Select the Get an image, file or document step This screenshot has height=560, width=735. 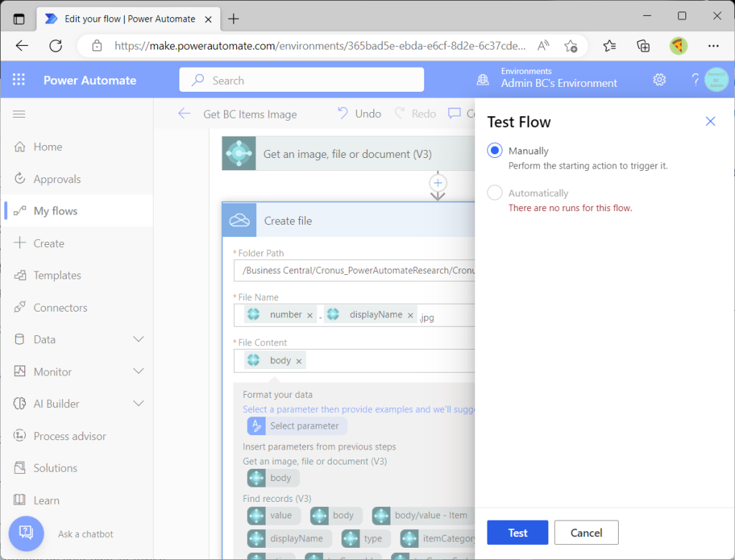tap(348, 154)
